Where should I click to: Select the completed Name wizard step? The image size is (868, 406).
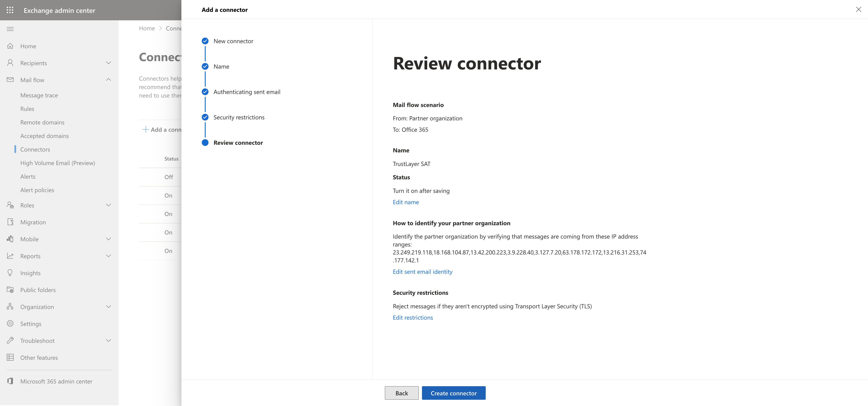[221, 67]
